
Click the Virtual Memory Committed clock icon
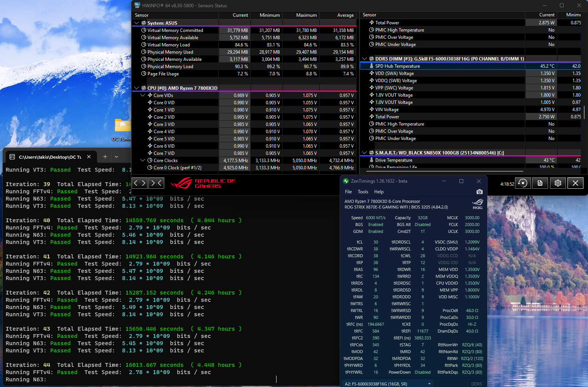click(144, 30)
